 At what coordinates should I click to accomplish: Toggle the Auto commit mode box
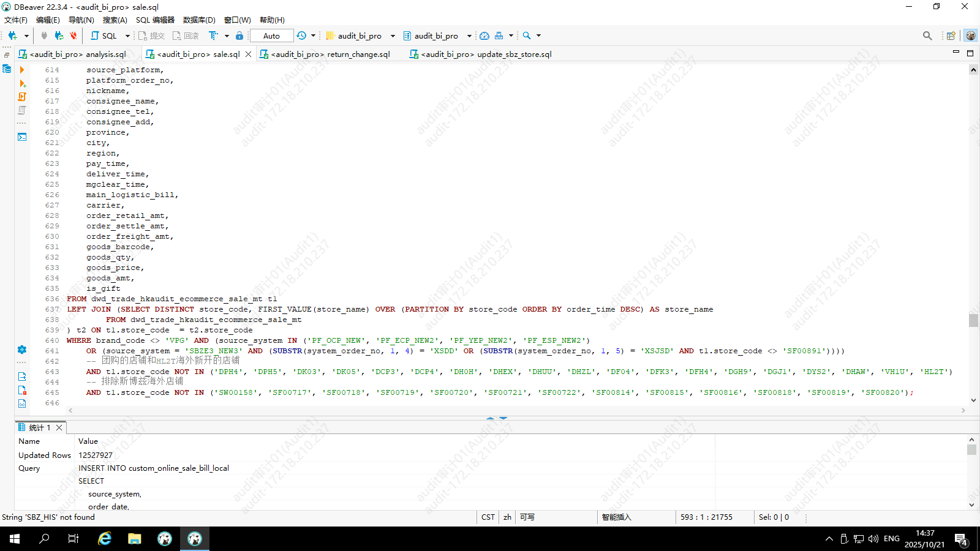pyautogui.click(x=271, y=36)
